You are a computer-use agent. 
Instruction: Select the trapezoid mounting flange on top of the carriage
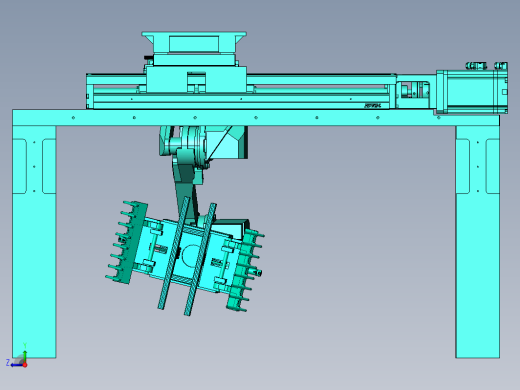tap(194, 42)
